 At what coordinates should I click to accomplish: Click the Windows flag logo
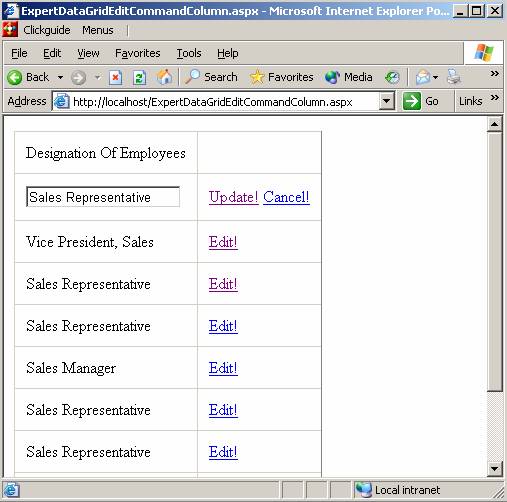click(x=483, y=53)
